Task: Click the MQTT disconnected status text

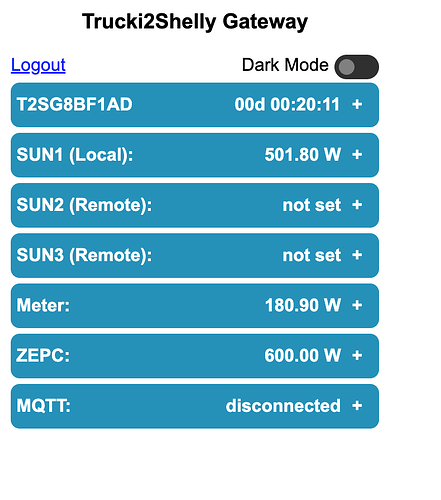Action: [x=283, y=406]
